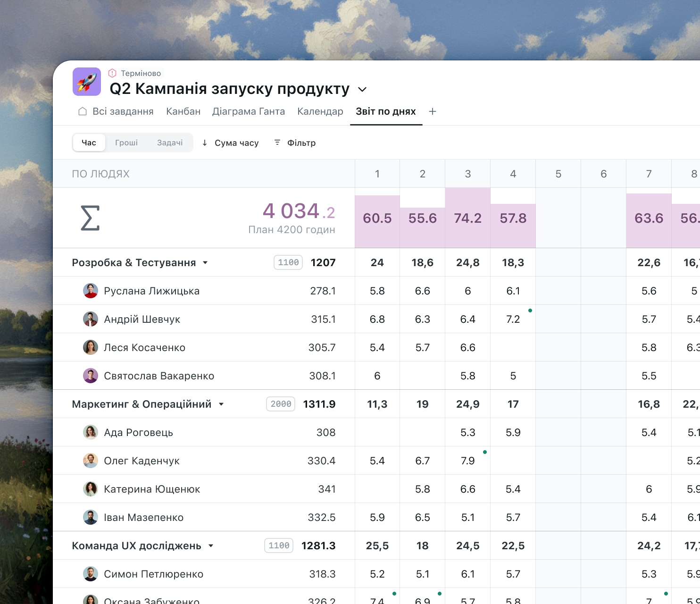Collapse the Маркетинг & Операційний group
Screen dimensions: 700x604
221,404
